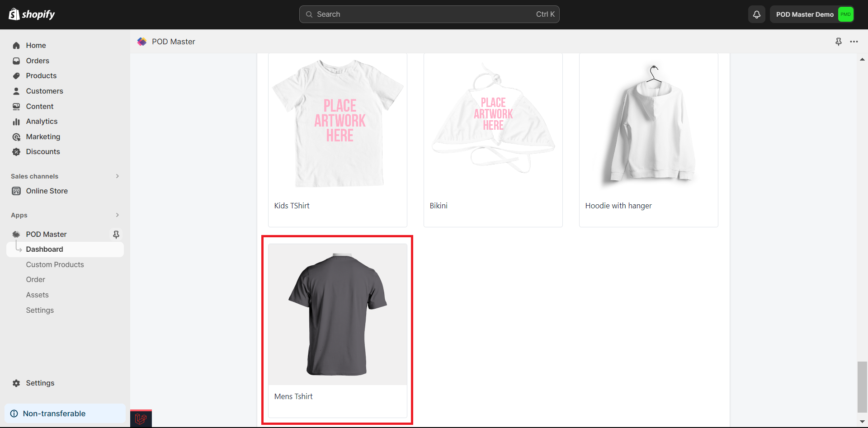The width and height of the screenshot is (868, 428).
Task: Click the Bikini label
Action: 439,206
